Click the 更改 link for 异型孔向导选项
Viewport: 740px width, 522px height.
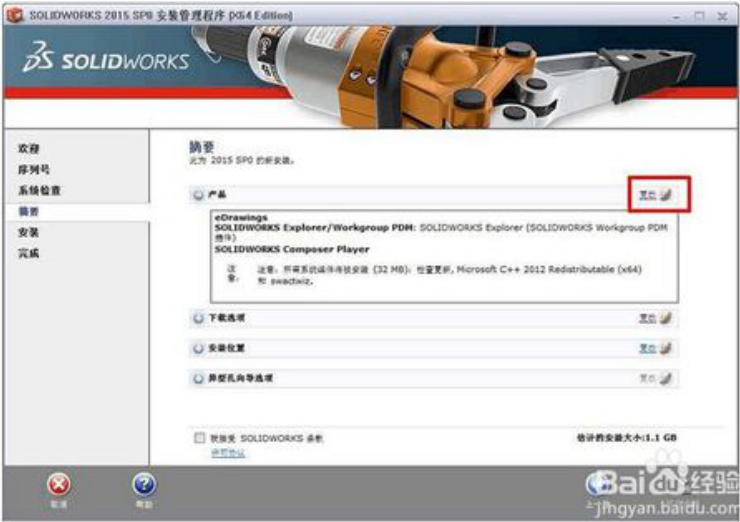point(648,378)
